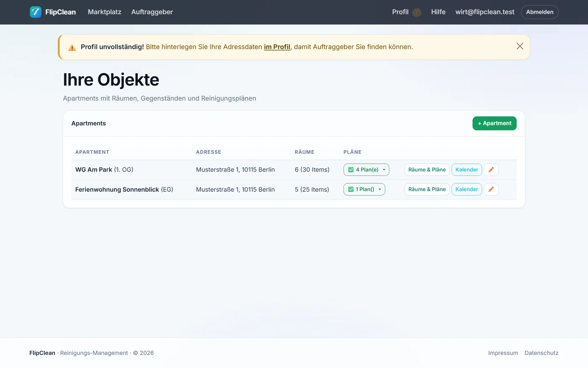Screen dimensions: 588x368
Task: Click the "Ihre Objekte" page heading
Action: (x=111, y=79)
